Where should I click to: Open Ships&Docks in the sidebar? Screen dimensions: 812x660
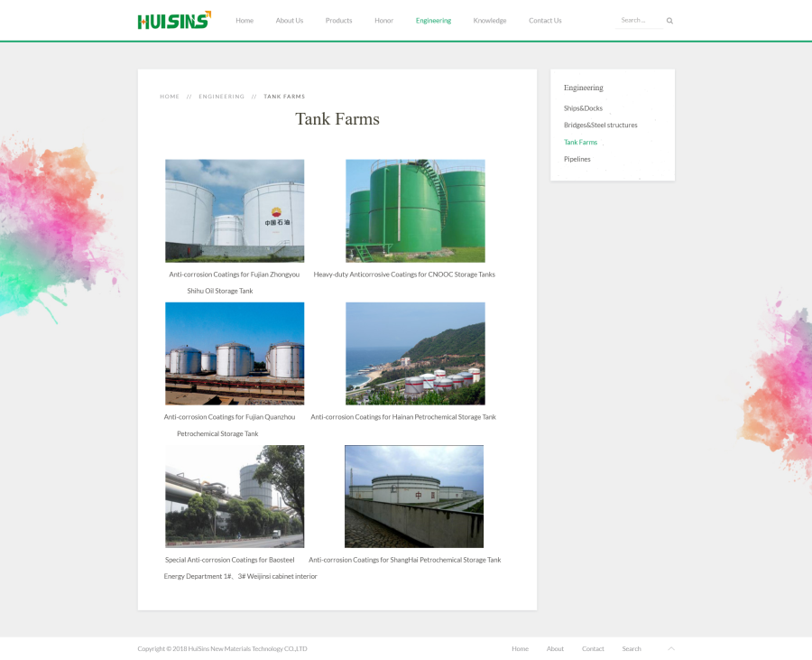pyautogui.click(x=583, y=108)
